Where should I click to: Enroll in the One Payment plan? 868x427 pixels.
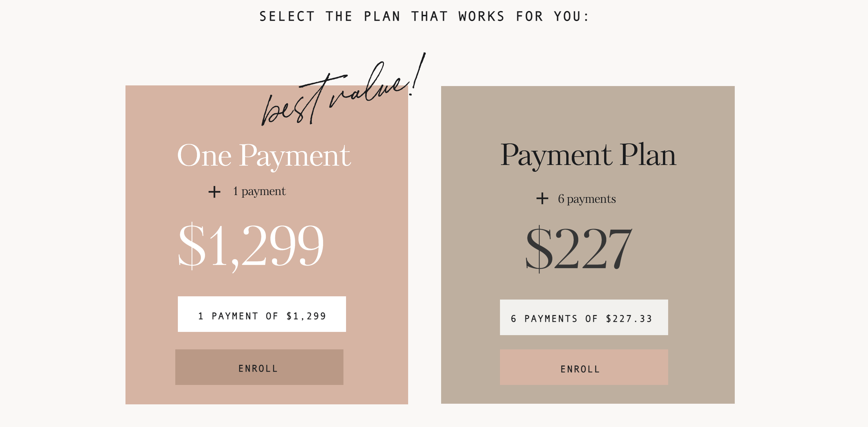tap(259, 367)
